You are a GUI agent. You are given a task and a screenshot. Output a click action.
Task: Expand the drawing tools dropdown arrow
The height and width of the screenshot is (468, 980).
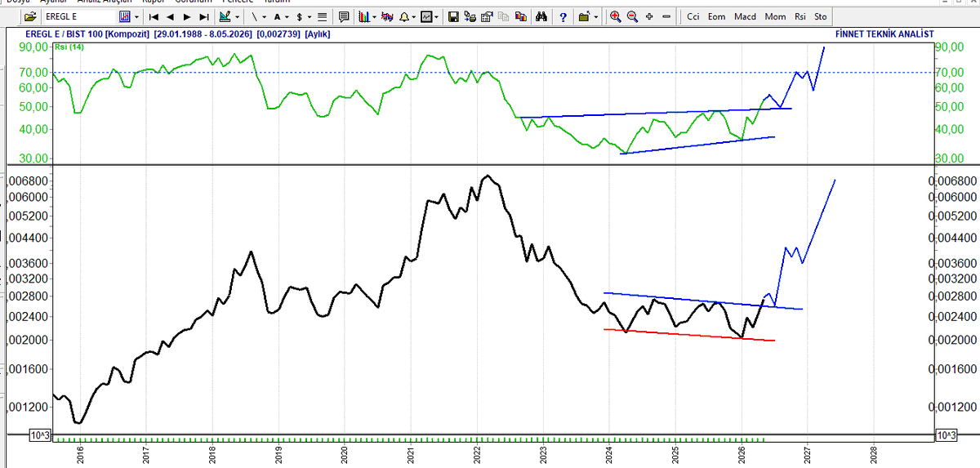click(237, 16)
